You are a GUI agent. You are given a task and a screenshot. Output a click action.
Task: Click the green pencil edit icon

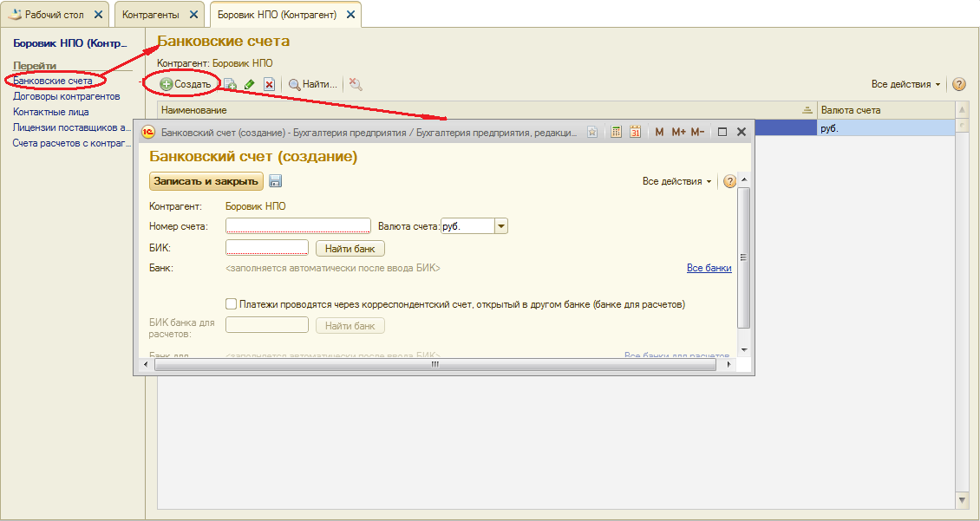click(x=250, y=84)
